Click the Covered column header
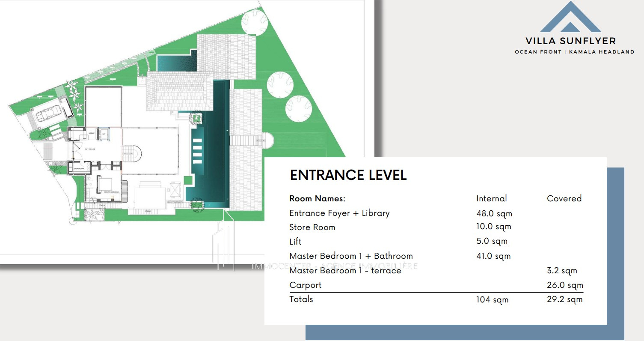The height and width of the screenshot is (341, 644). click(x=564, y=198)
